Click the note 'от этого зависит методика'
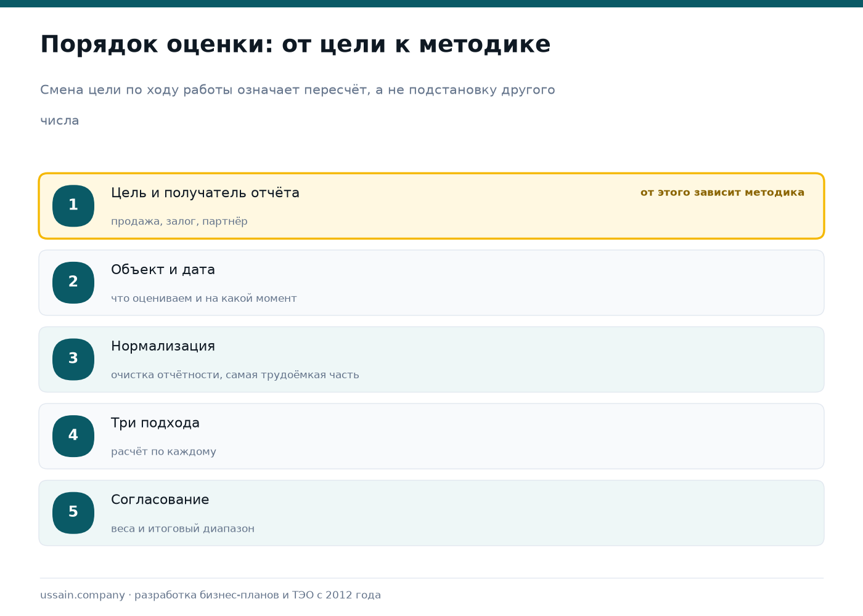This screenshot has width=863, height=616. click(722, 192)
